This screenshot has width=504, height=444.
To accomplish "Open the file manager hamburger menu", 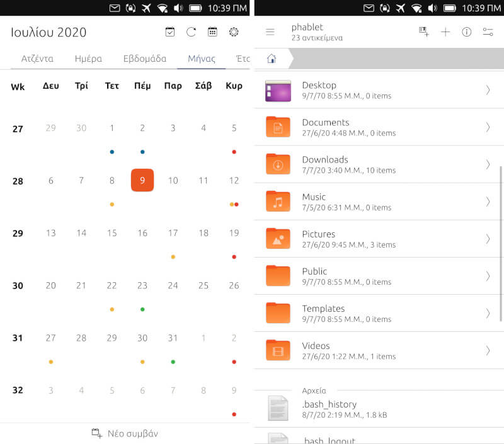I will [x=270, y=32].
